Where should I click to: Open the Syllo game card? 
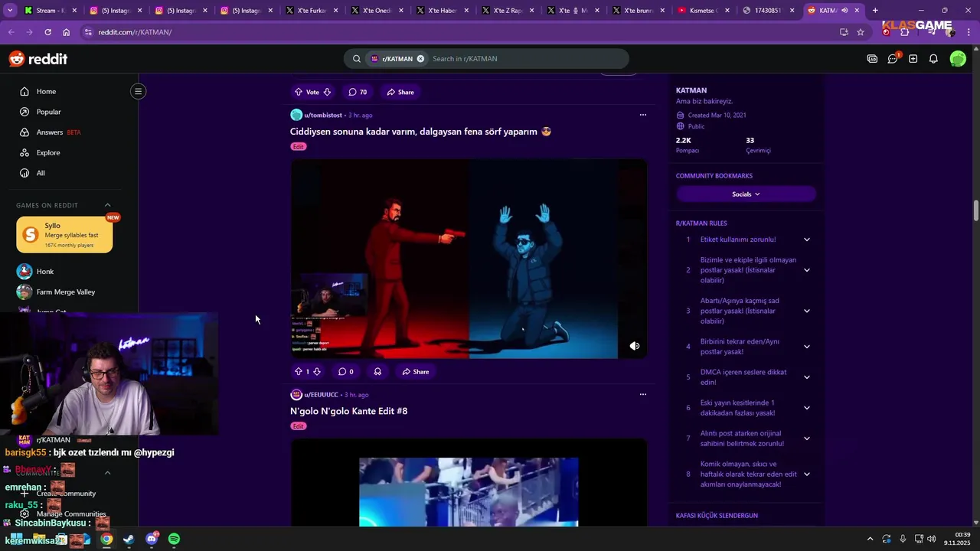(x=64, y=234)
